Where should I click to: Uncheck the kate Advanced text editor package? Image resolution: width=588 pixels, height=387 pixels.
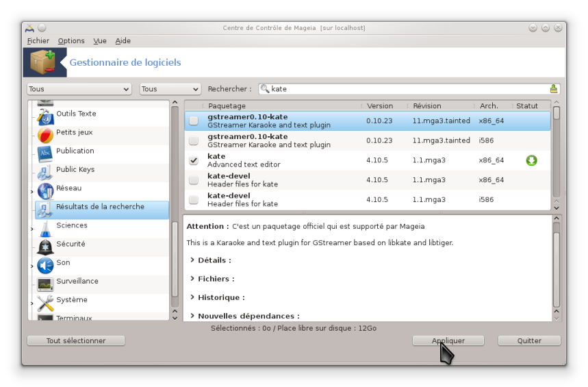194,160
